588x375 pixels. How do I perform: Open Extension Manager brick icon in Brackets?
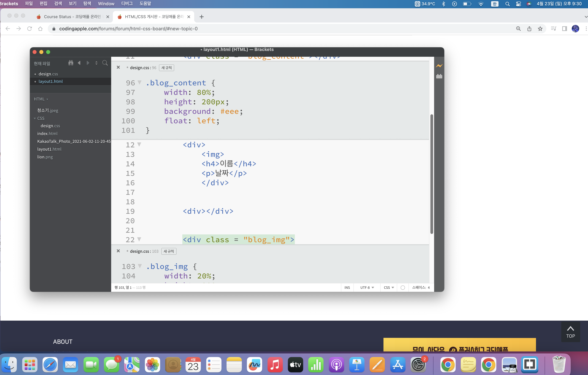tap(439, 76)
